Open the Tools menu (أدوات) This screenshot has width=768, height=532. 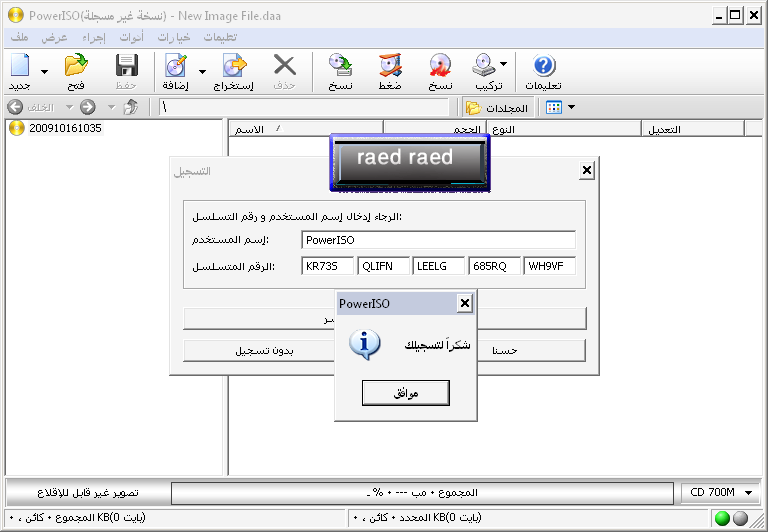(130, 37)
